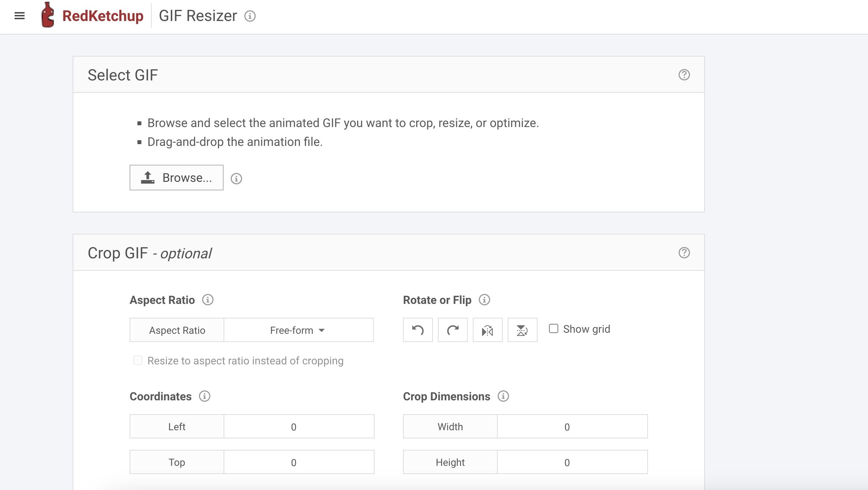Expand the Free-form aspect ratio dropdown
This screenshot has width=868, height=490.
(x=298, y=330)
